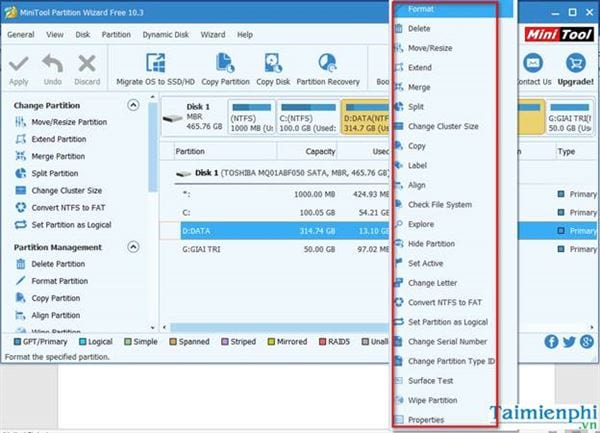Viewport: 600px width, 433px height.
Task: Click the Upgrade! cart icon
Action: tap(576, 63)
